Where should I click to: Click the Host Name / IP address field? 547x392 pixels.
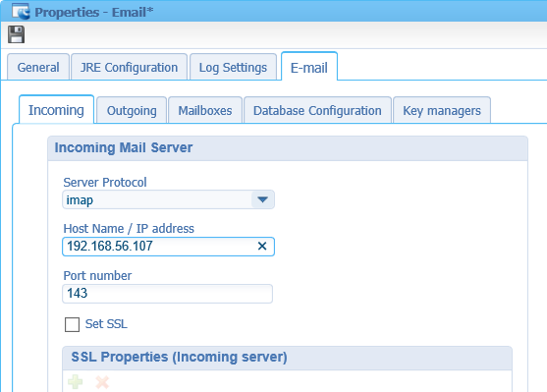tap(168, 247)
